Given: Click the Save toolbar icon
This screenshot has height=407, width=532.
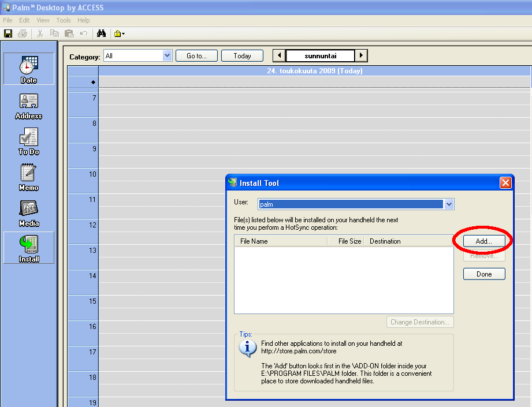Looking at the screenshot, I should pyautogui.click(x=8, y=33).
